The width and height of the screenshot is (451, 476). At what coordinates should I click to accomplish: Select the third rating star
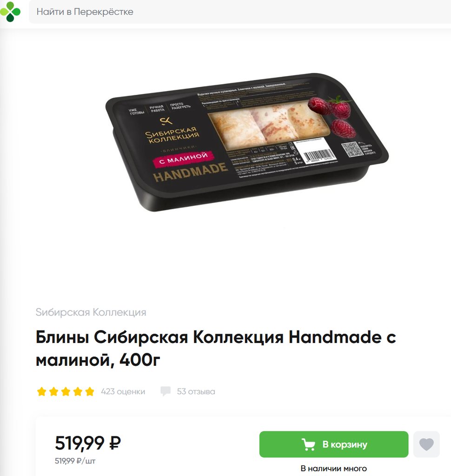pyautogui.click(x=66, y=391)
